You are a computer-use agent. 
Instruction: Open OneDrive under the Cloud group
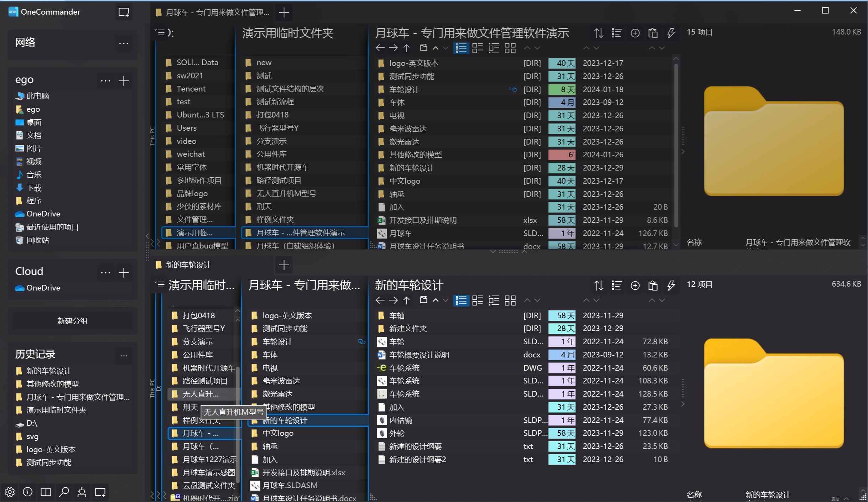coord(43,288)
